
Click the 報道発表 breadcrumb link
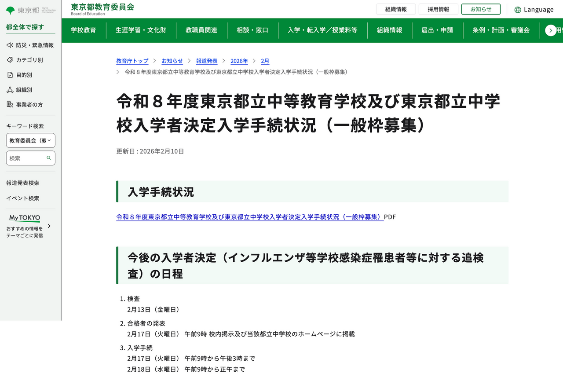tap(207, 61)
